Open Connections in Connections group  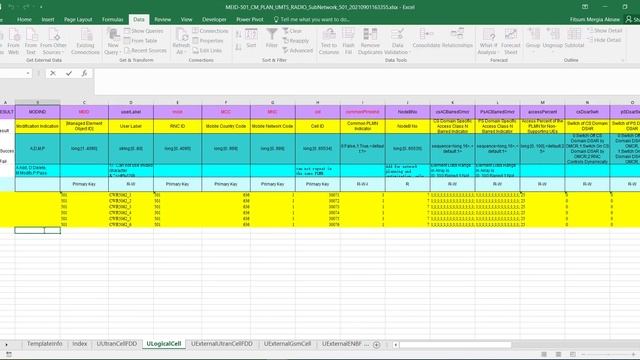(210, 31)
